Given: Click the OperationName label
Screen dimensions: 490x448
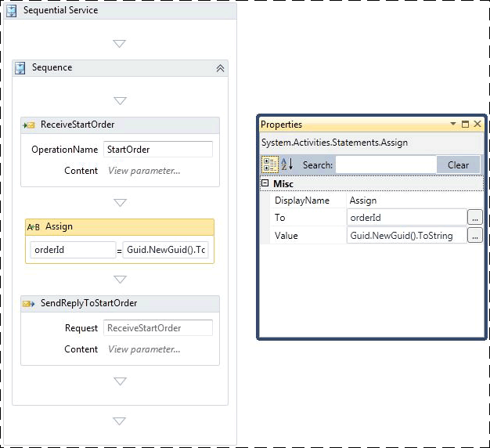Looking at the screenshot, I should click(65, 150).
